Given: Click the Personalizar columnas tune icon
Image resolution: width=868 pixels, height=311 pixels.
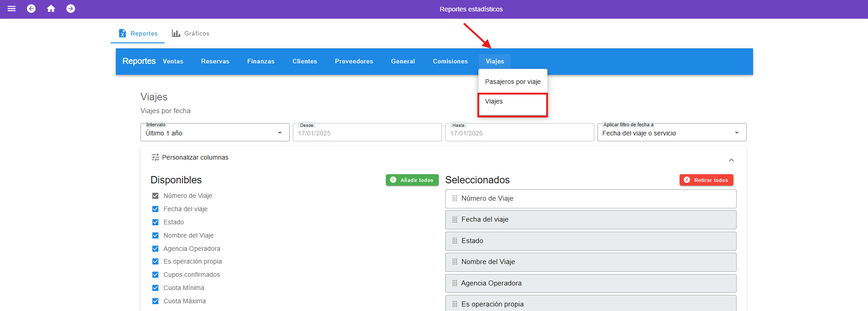Looking at the screenshot, I should pyautogui.click(x=155, y=157).
